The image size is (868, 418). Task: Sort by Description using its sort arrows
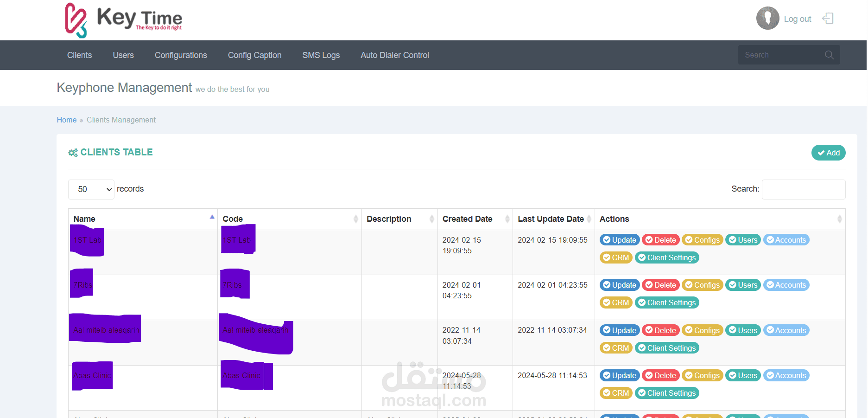click(x=431, y=219)
